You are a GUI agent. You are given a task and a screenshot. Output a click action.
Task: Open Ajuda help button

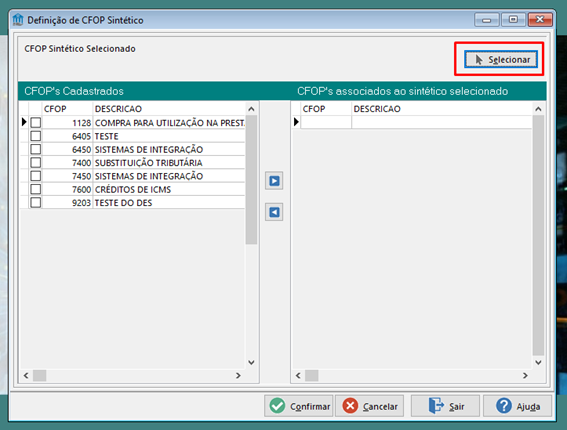pos(517,406)
